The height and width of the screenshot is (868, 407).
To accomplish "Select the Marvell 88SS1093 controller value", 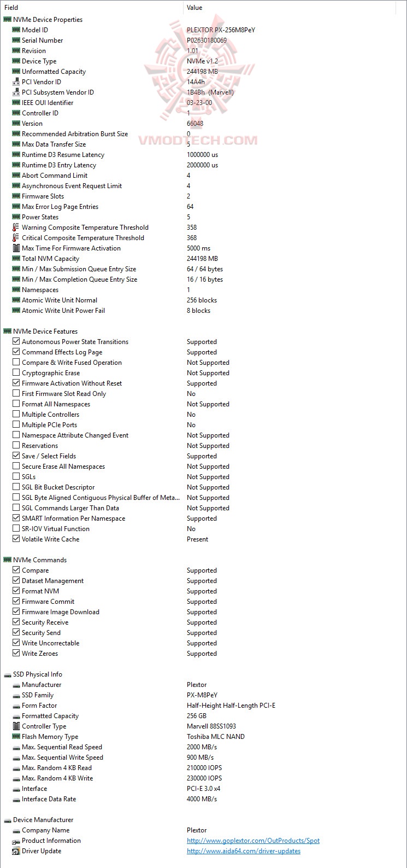I will pyautogui.click(x=211, y=726).
